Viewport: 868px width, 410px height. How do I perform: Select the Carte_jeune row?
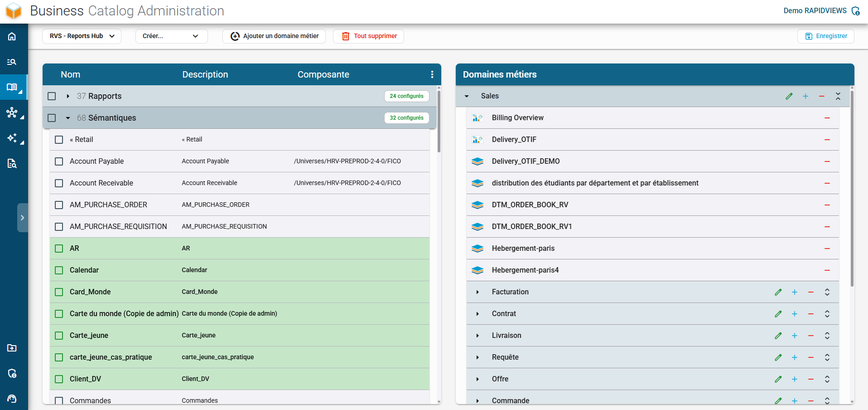pyautogui.click(x=240, y=336)
